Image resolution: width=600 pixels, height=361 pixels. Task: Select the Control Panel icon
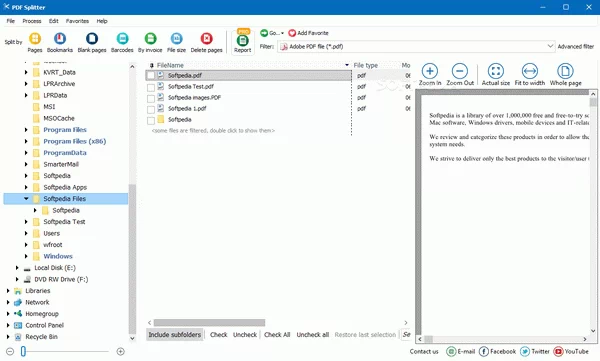coord(18,325)
